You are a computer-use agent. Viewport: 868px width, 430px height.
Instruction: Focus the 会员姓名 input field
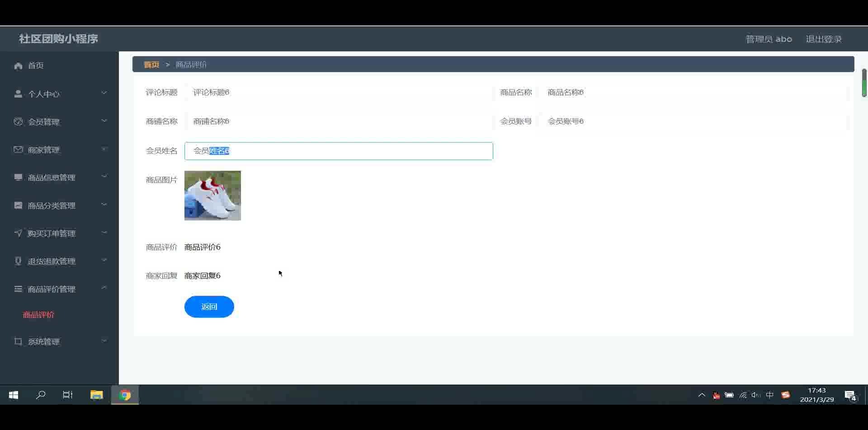pos(339,151)
